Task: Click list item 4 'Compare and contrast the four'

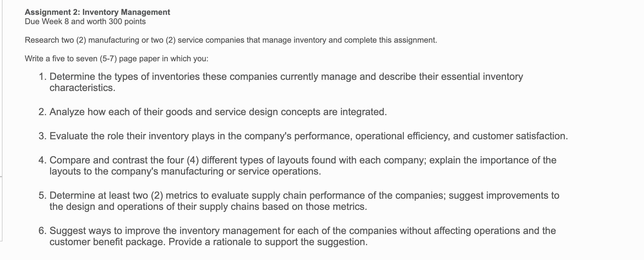Action: coord(298,166)
